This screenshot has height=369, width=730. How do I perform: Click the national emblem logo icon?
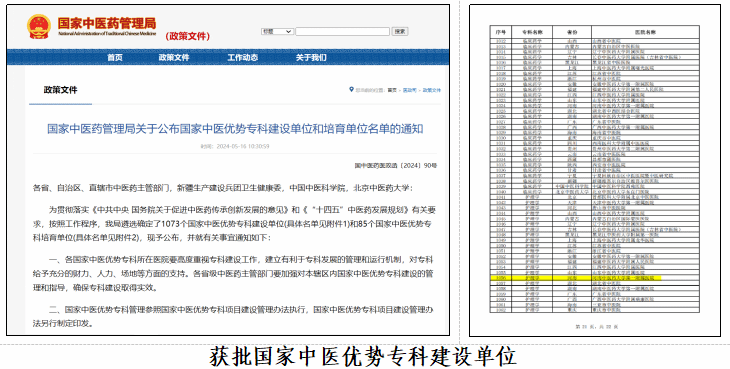tap(39, 26)
